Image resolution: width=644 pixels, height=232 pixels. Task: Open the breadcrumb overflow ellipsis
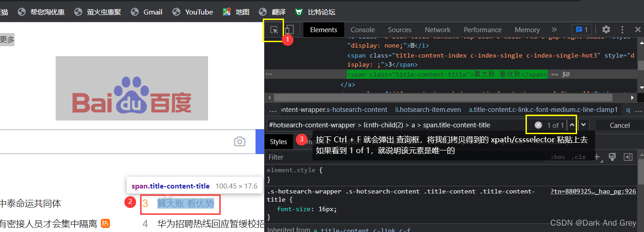pyautogui.click(x=273, y=110)
